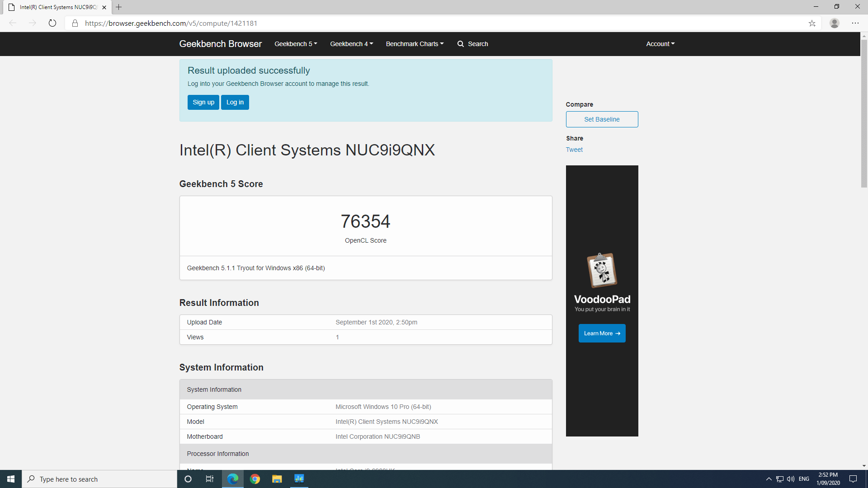The height and width of the screenshot is (488, 868).
Task: Click the Result uploaded successfully heading
Action: coord(249,70)
